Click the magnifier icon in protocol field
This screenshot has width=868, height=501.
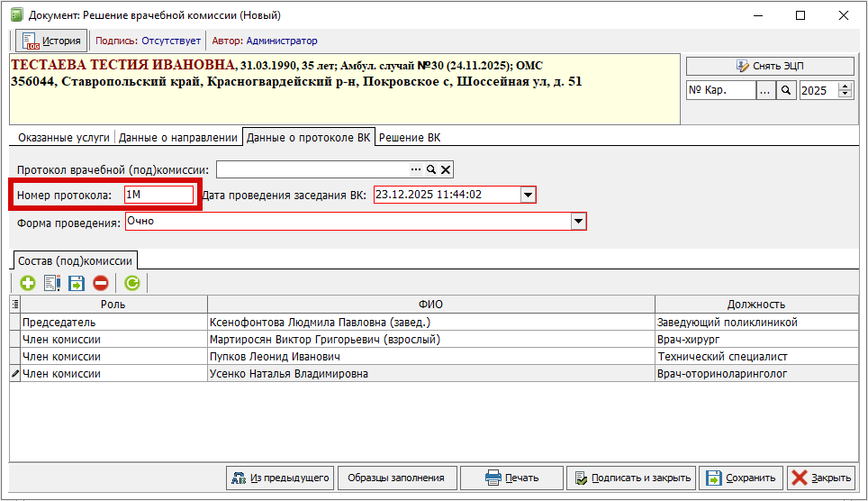pyautogui.click(x=430, y=169)
